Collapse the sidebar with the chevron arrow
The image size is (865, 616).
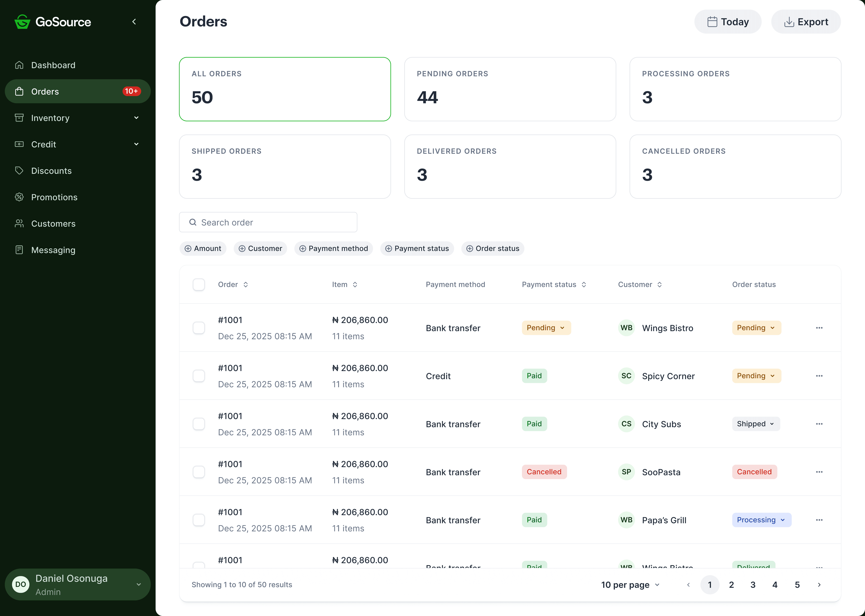pyautogui.click(x=134, y=22)
